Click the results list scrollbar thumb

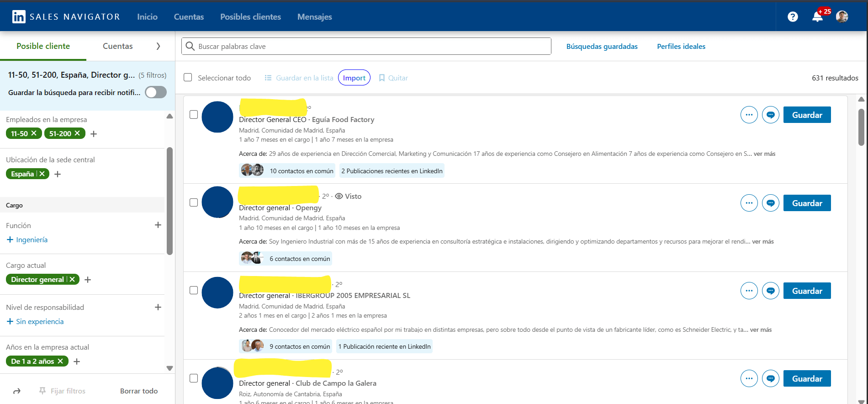pos(861,127)
